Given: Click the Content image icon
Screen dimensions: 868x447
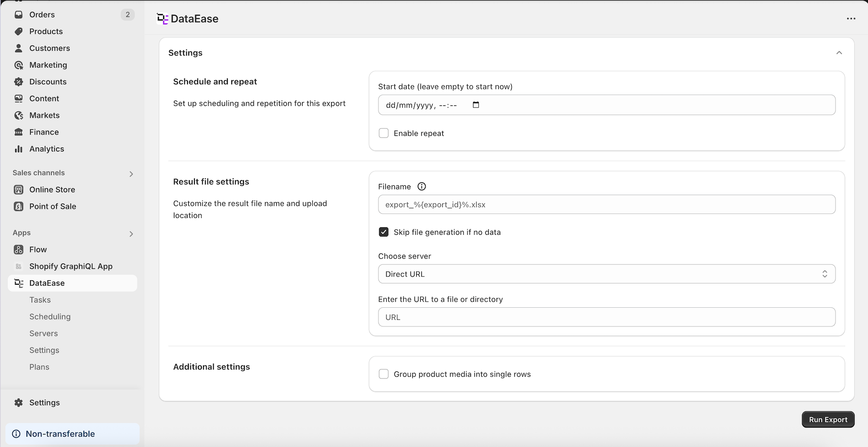Looking at the screenshot, I should pyautogui.click(x=19, y=99).
